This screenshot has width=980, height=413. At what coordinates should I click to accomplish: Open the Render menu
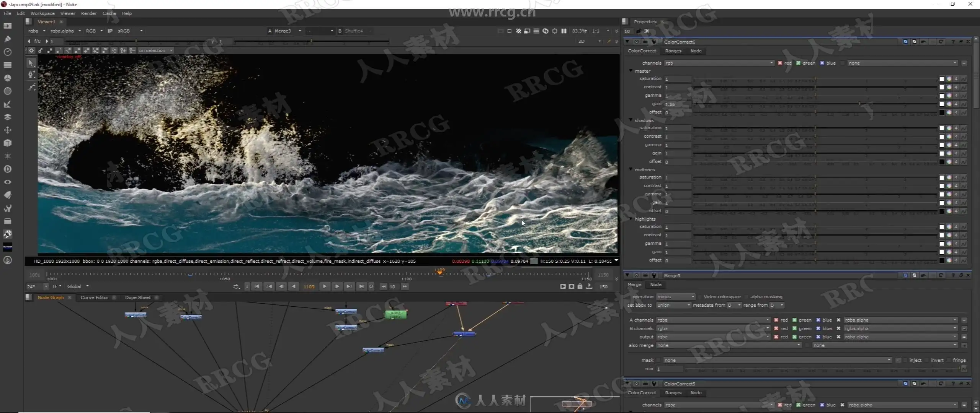point(89,13)
